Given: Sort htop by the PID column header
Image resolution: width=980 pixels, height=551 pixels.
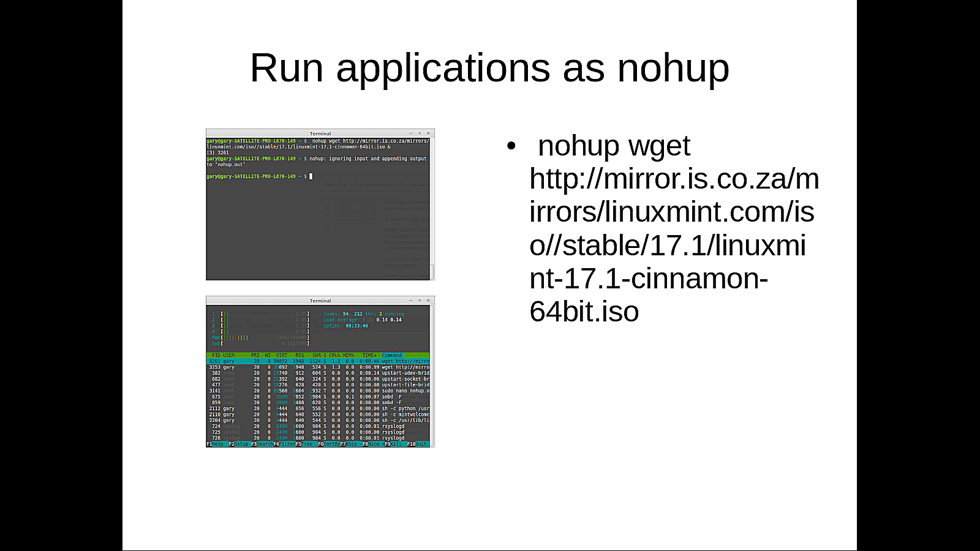Looking at the screenshot, I should 216,355.
